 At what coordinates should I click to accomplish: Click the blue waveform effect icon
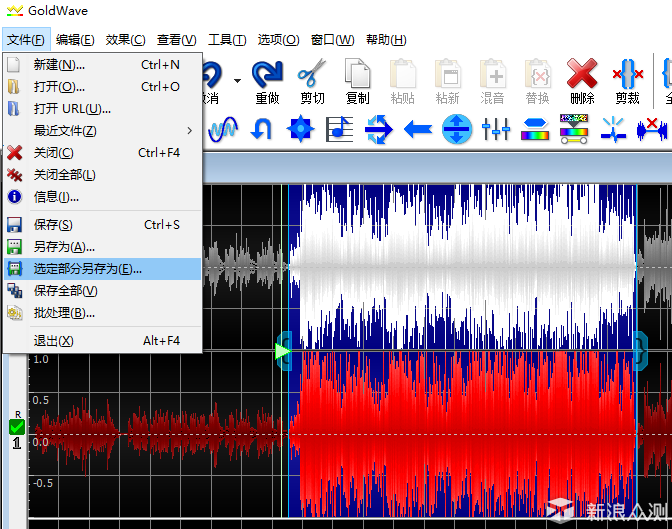223,129
